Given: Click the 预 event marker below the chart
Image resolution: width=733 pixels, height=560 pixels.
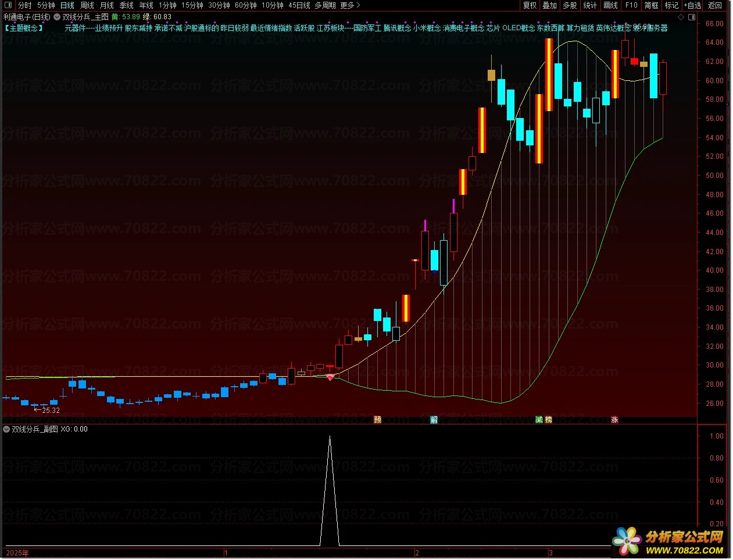Looking at the screenshot, I should [x=377, y=419].
